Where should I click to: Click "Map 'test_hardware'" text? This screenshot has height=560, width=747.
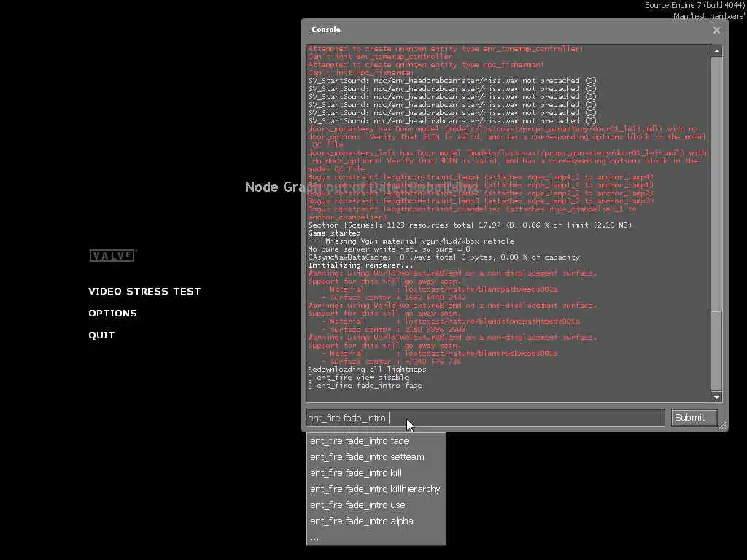pos(709,16)
